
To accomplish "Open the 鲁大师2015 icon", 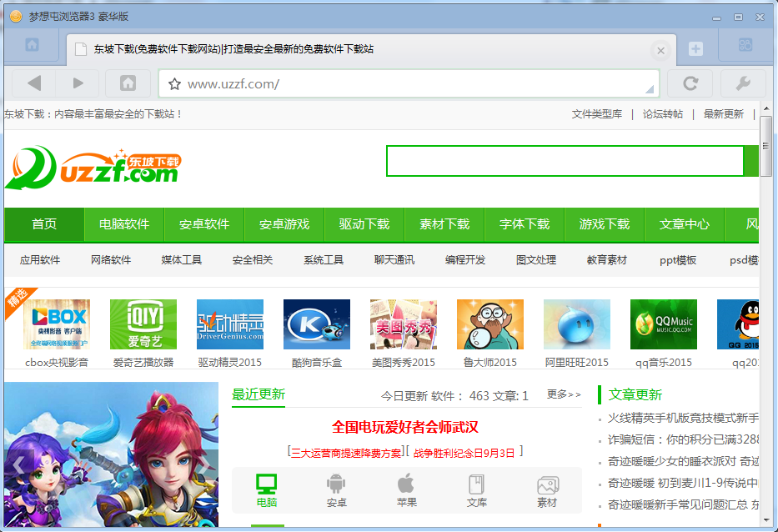I will (490, 324).
